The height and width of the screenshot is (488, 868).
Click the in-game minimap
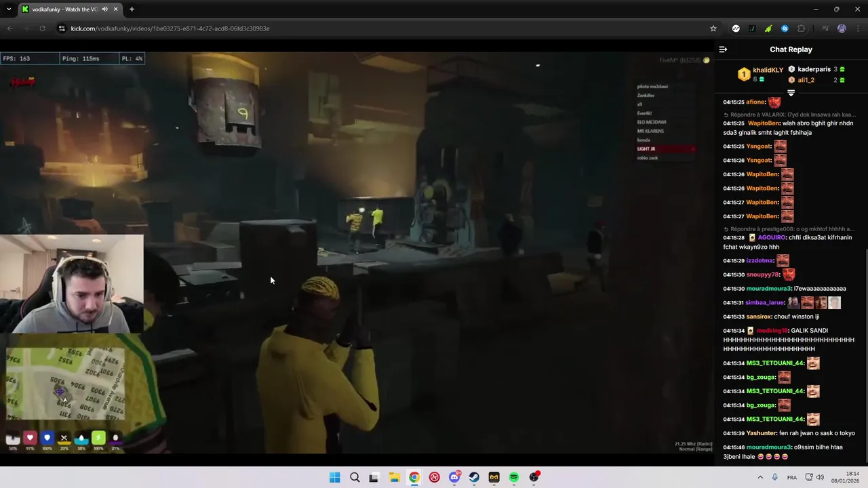coord(65,384)
